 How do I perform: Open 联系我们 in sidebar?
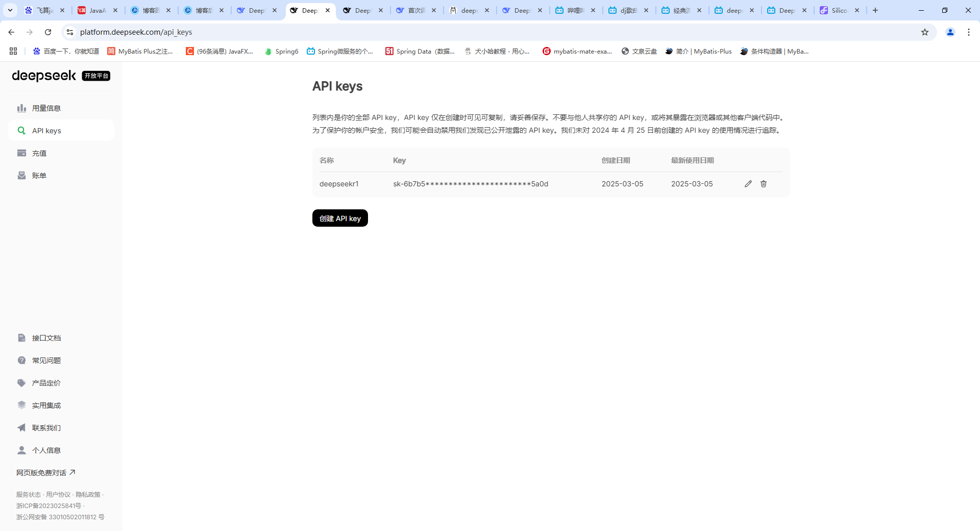(61, 428)
